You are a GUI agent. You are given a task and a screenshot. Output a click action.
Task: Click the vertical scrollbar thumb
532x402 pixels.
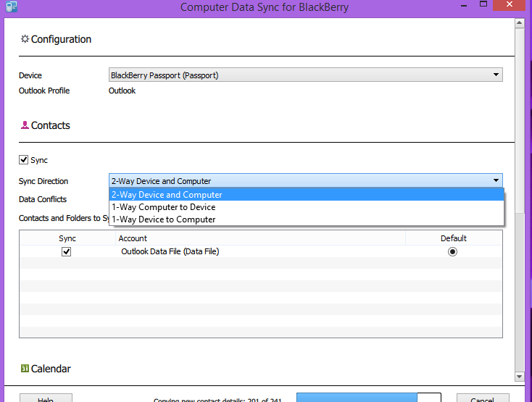[x=520, y=120]
